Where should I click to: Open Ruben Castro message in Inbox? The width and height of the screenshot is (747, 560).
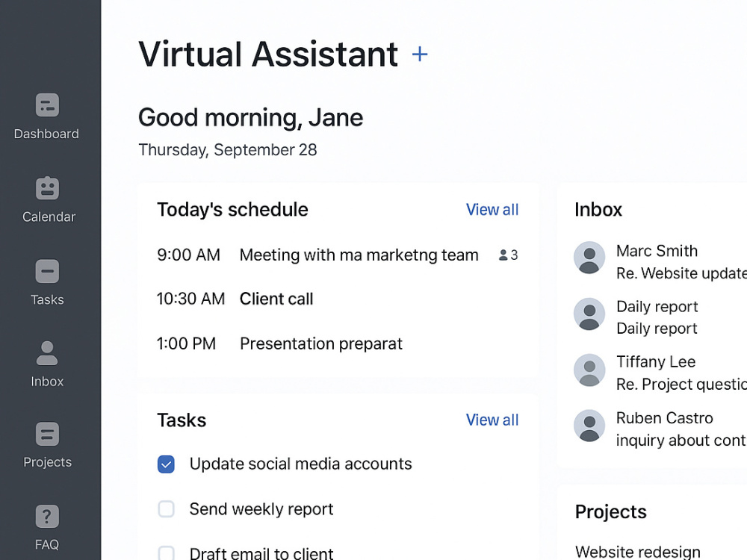point(665,418)
